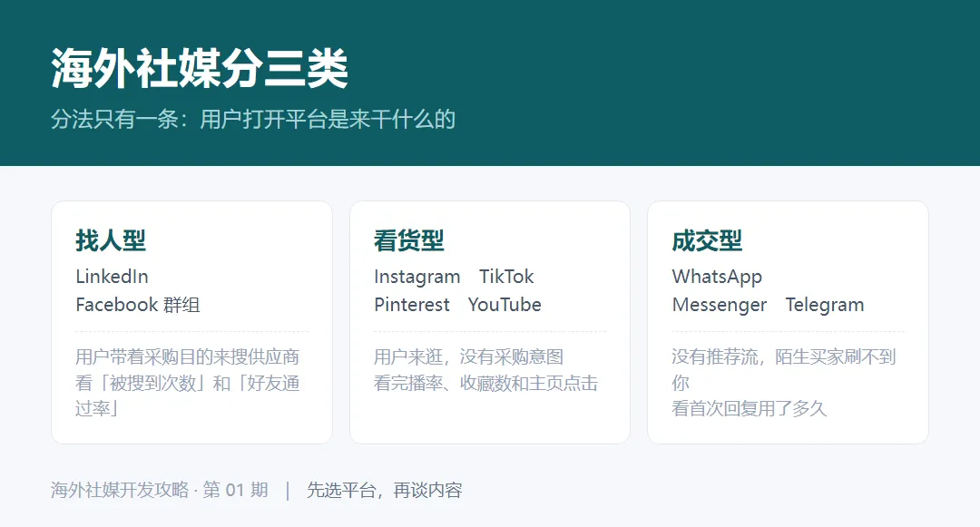Click Pinterest platform name
980x527 pixels.
(x=411, y=305)
